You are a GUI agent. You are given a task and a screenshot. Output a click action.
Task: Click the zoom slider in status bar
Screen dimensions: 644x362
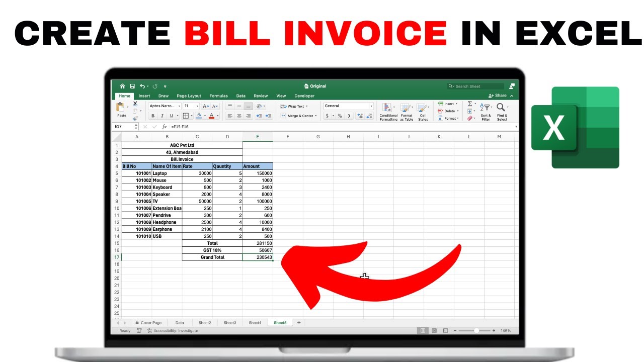click(475, 330)
